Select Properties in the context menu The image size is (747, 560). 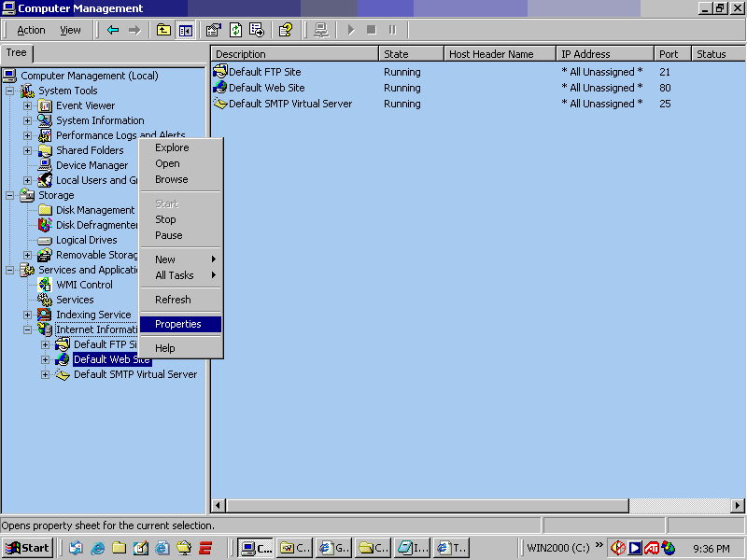pos(180,324)
